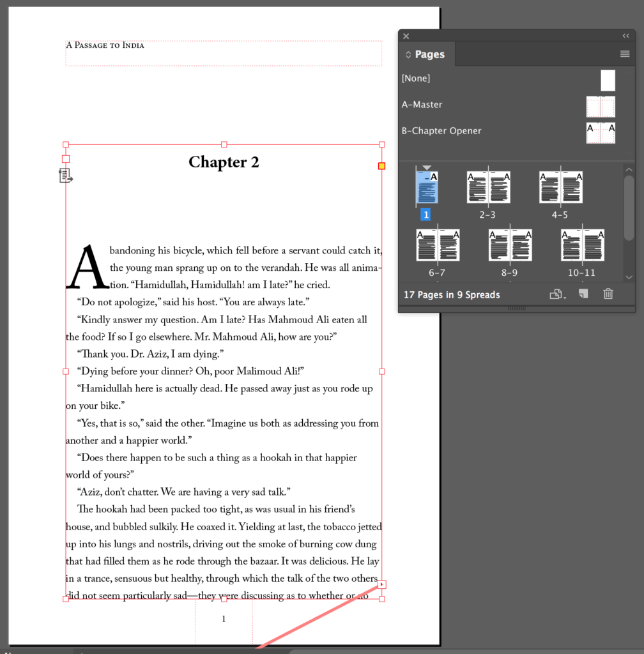This screenshot has height=654, width=644.
Task: Click the loaded text flow icon beside the frame
Action: pyautogui.click(x=65, y=176)
